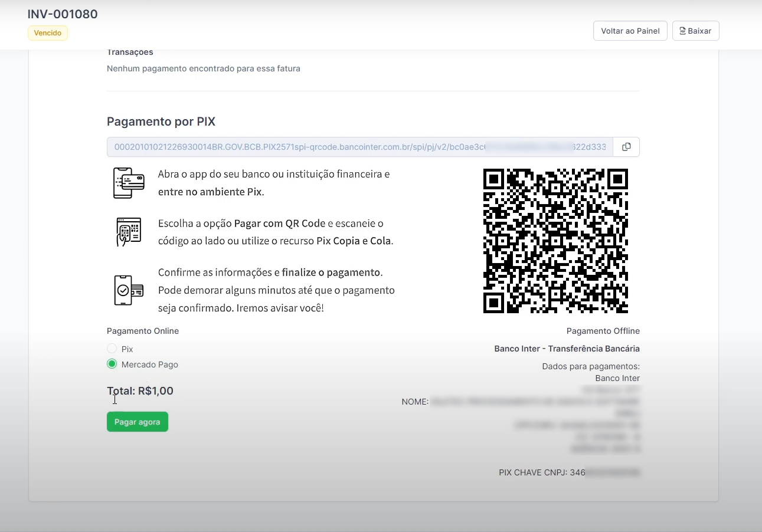762x532 pixels.
Task: Click the Vencido status badge
Action: click(x=47, y=33)
